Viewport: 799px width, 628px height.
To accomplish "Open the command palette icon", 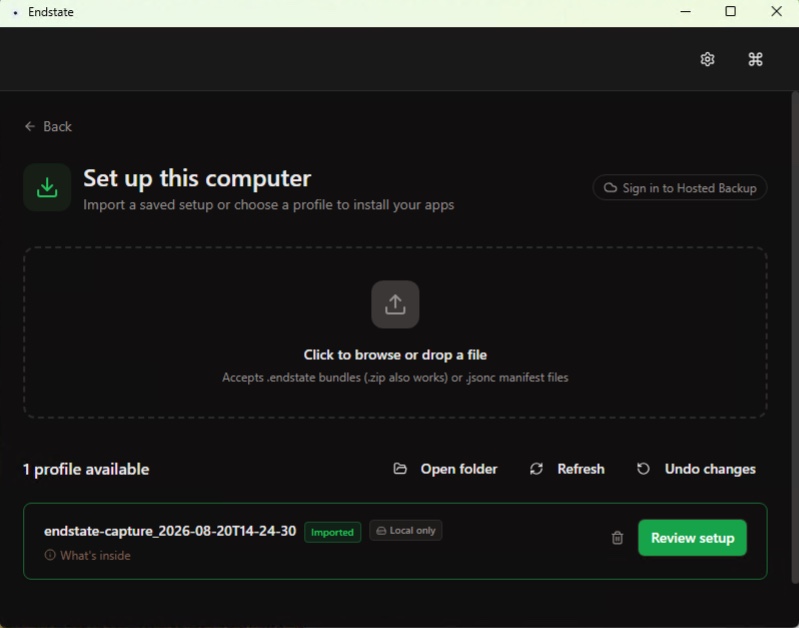I will [755, 59].
